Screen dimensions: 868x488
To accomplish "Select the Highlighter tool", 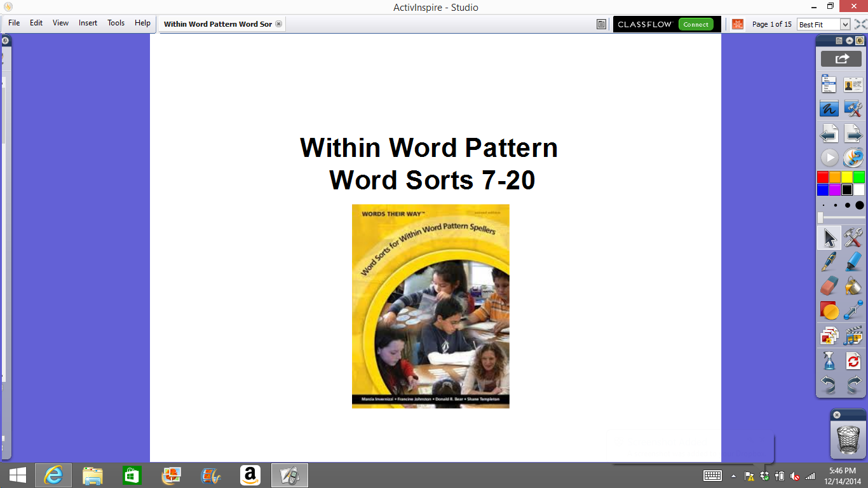I will click(x=853, y=262).
